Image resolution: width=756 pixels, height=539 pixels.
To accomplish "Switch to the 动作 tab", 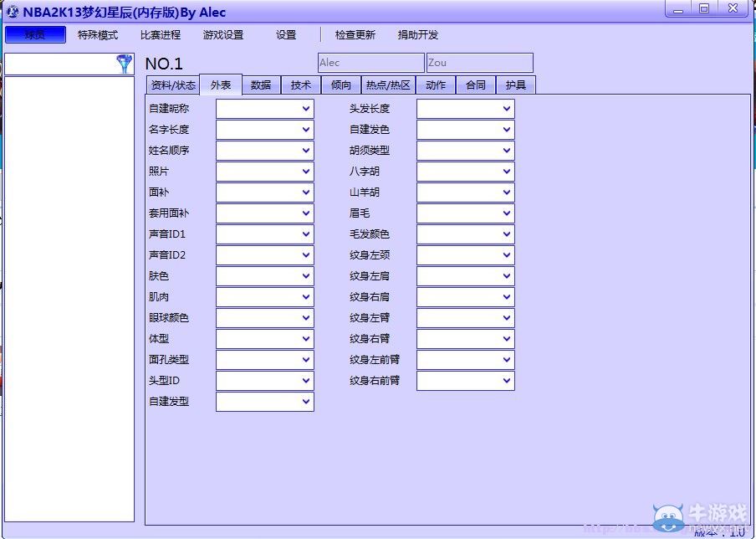I will (x=436, y=85).
